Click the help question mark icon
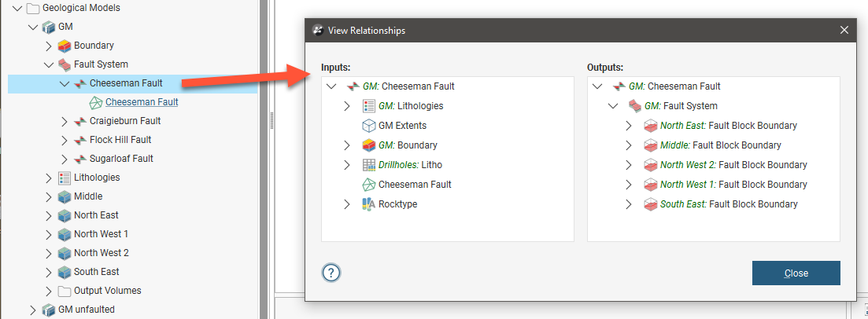The height and width of the screenshot is (319, 868). tap(331, 273)
